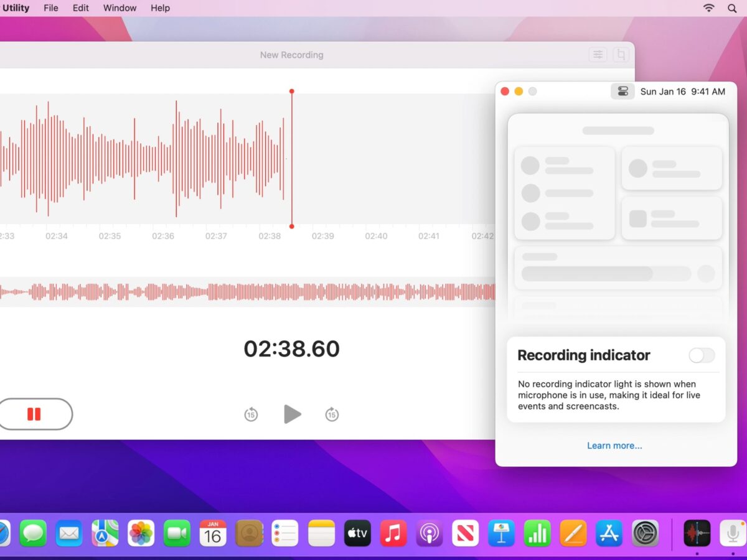747x560 pixels.
Task: Expand the Window menu
Action: 120,8
